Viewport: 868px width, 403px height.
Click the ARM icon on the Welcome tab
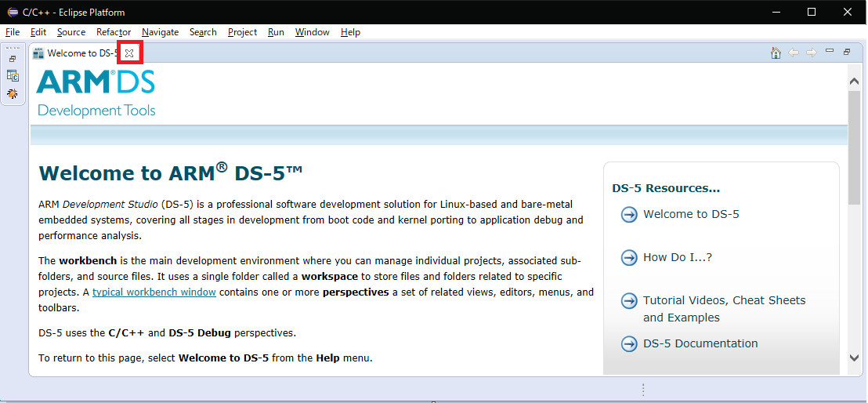[x=38, y=53]
